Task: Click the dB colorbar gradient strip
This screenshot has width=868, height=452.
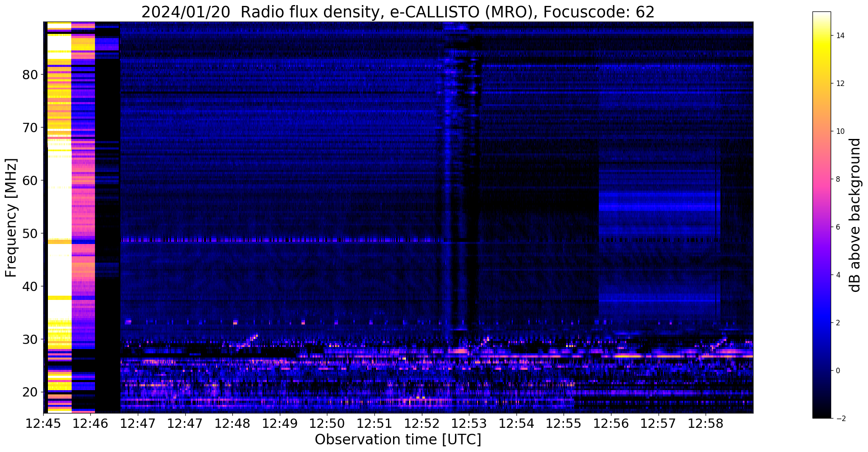Action: [821, 215]
